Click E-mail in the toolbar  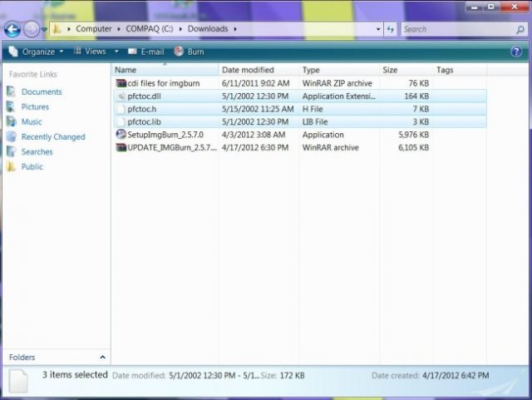146,52
